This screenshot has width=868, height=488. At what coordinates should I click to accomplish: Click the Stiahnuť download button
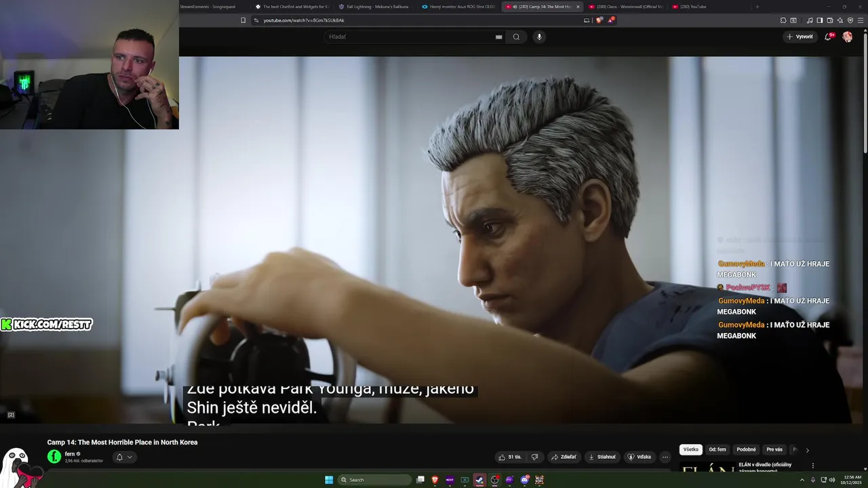[602, 457]
